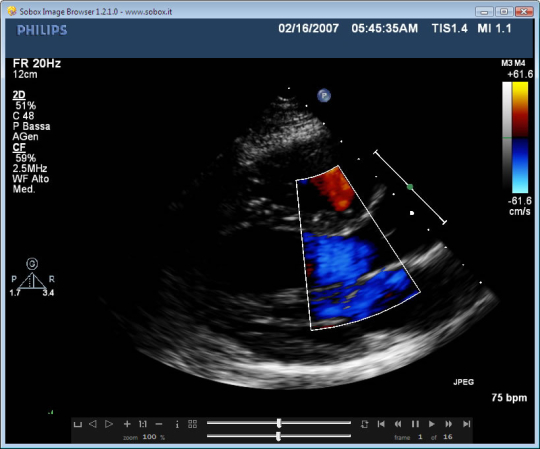Click the +61.6 velocity value
Image resolution: width=540 pixels, height=449 pixels.
tap(520, 74)
